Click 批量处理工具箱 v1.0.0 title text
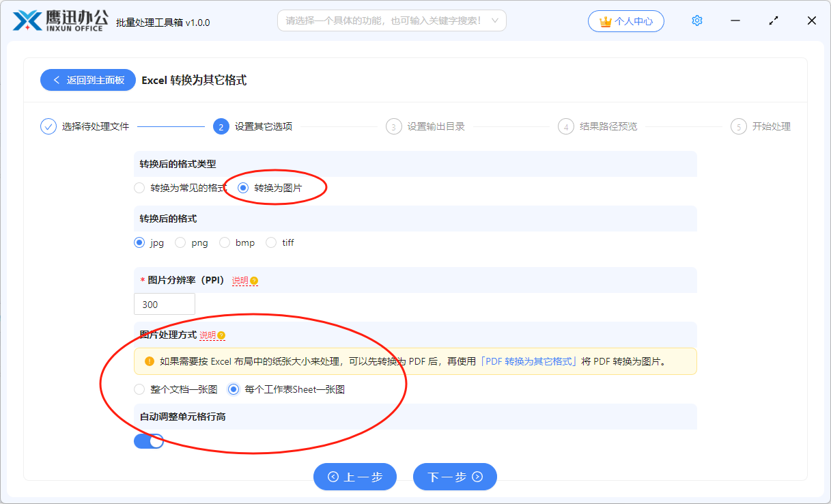The width and height of the screenshot is (831, 504). 163,23
